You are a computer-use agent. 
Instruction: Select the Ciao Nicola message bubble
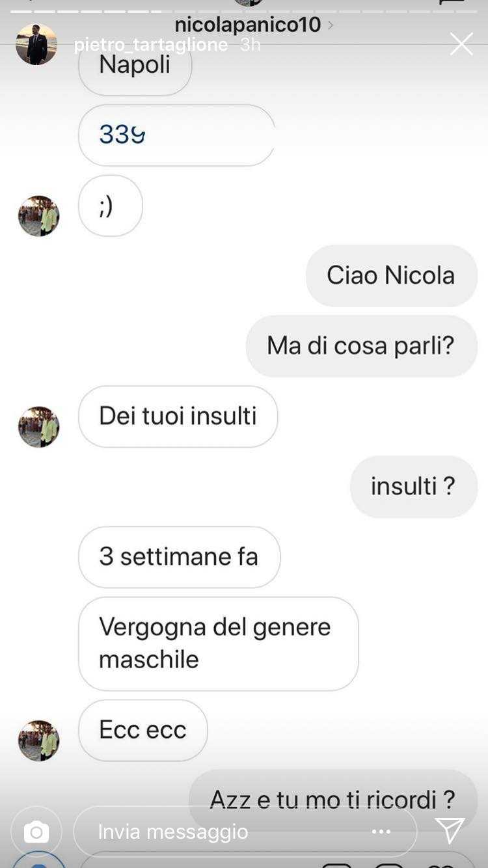click(392, 275)
